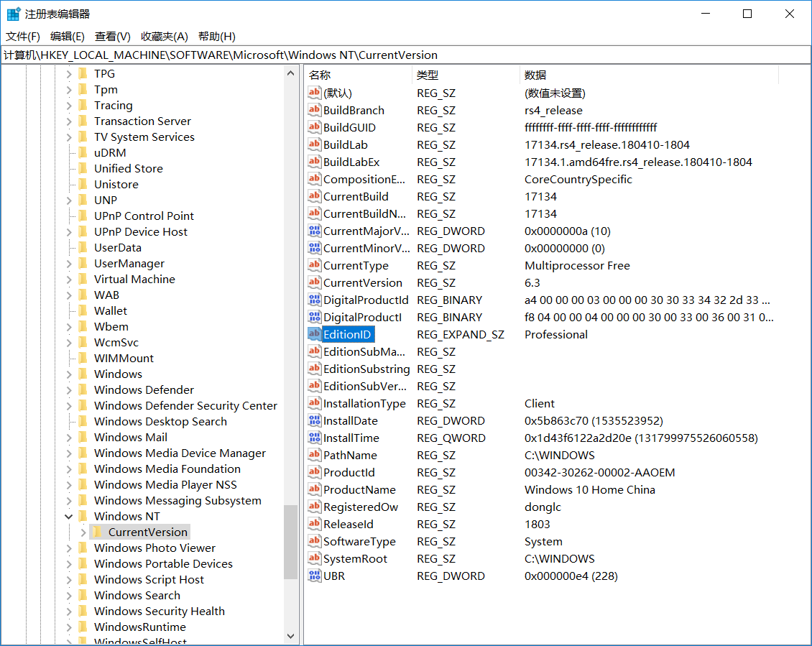The image size is (812, 646).
Task: Click the string icon of ReleaseId
Action: tap(314, 524)
